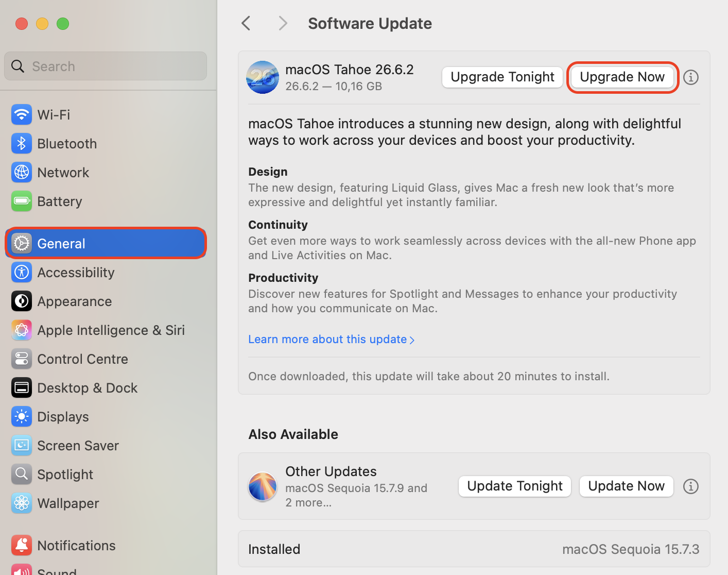Click the Wi-Fi icon in sidebar
This screenshot has height=575, width=728.
22,114
